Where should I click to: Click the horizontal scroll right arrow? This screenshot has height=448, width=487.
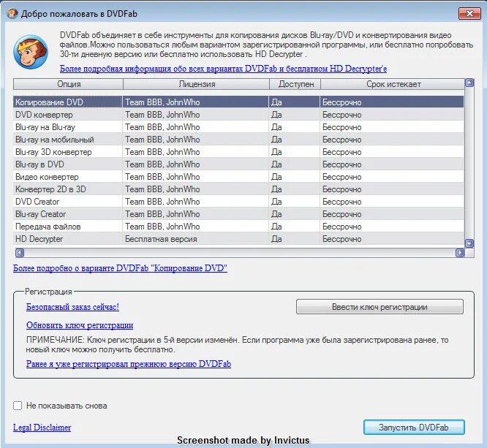[460, 253]
